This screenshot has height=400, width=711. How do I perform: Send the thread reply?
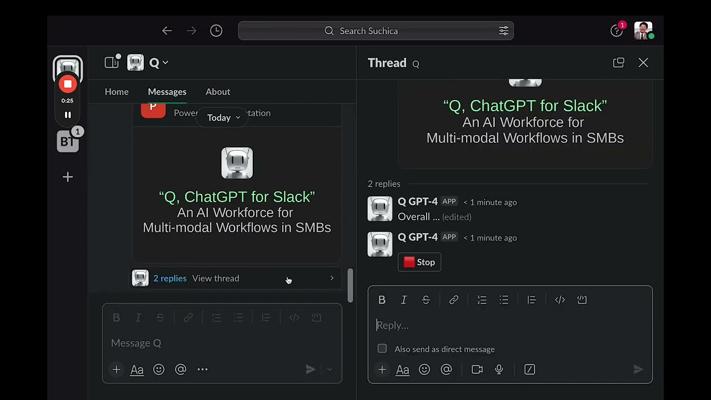point(638,370)
